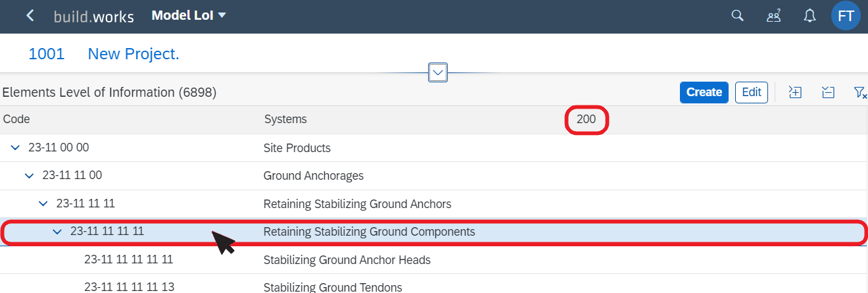Click the expand all rows icon
868x293 pixels.
(795, 92)
